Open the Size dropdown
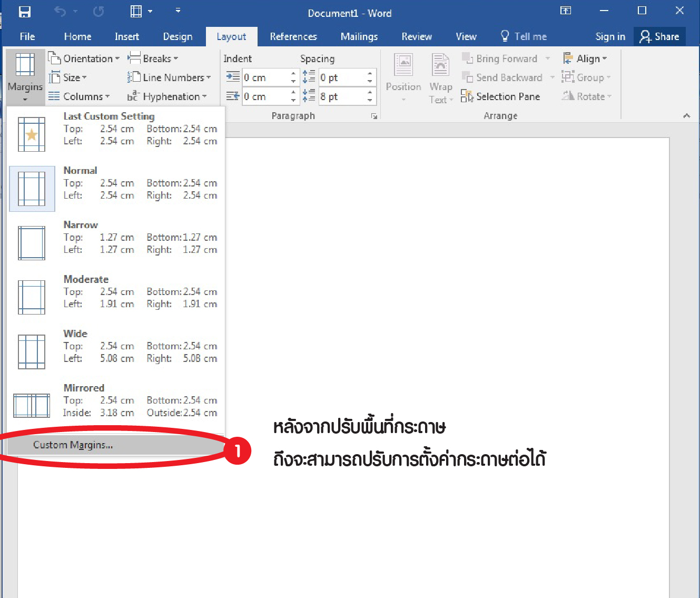The height and width of the screenshot is (598, 700). pos(68,77)
